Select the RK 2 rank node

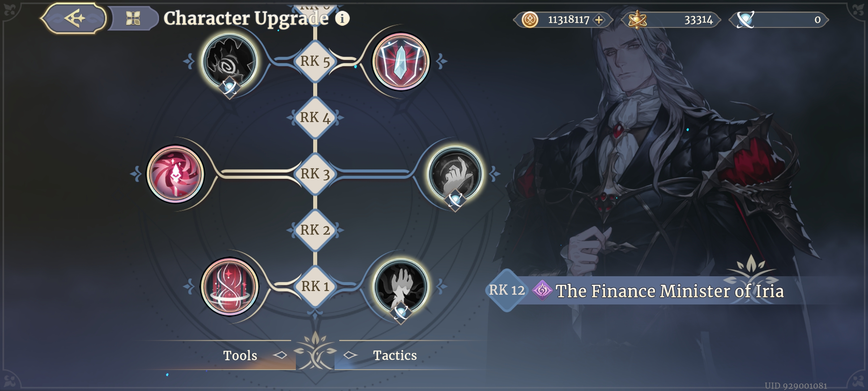click(315, 230)
